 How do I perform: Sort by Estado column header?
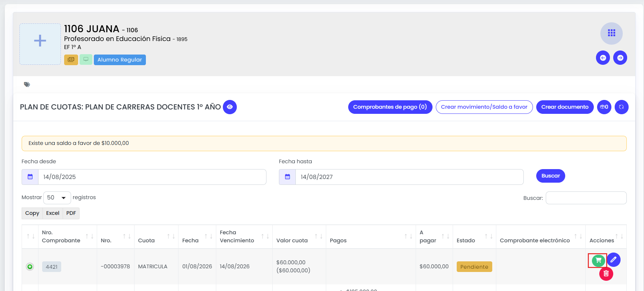coord(474,236)
